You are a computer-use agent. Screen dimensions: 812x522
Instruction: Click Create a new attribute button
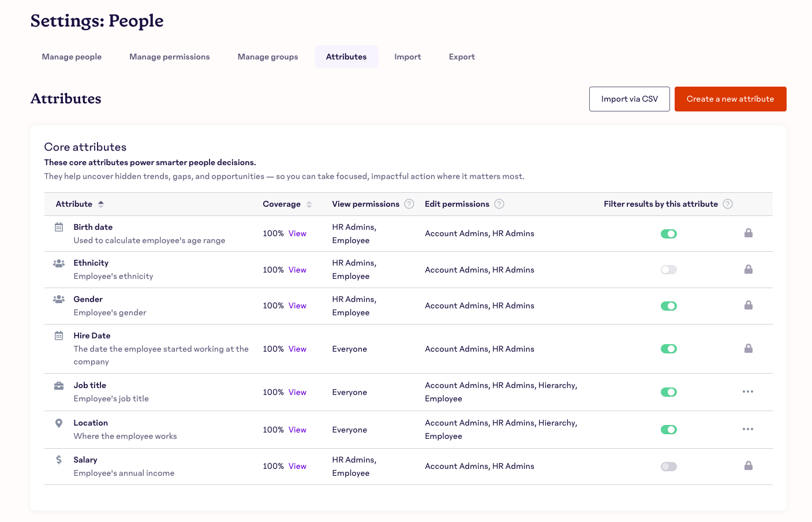pos(731,99)
